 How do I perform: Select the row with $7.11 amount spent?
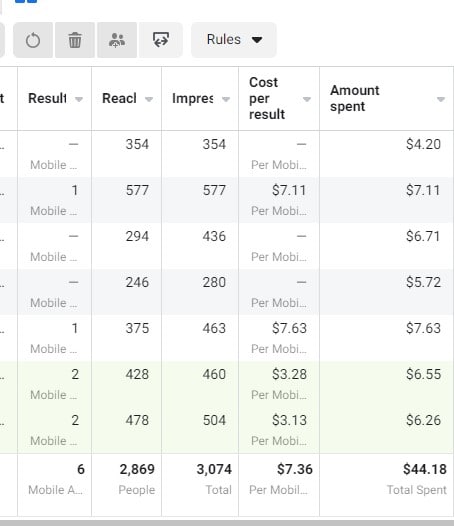[227, 200]
